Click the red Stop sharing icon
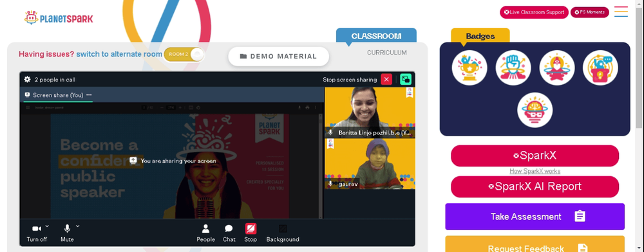The width and height of the screenshot is (644, 252). 251,229
